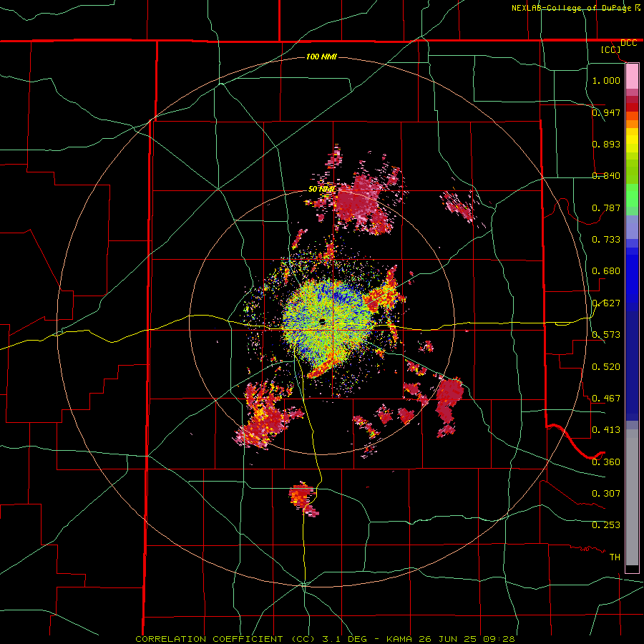Click the gray lower section of color bar

(632, 497)
